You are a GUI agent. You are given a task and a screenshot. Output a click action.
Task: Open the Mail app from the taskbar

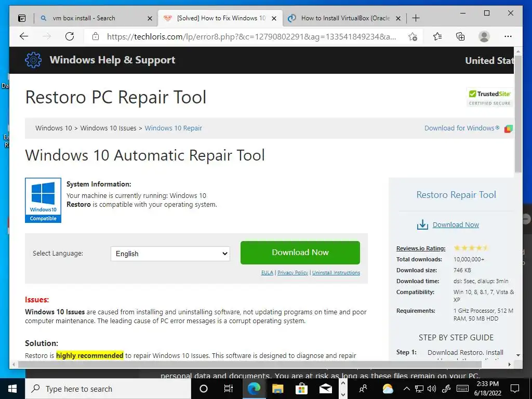(325, 389)
